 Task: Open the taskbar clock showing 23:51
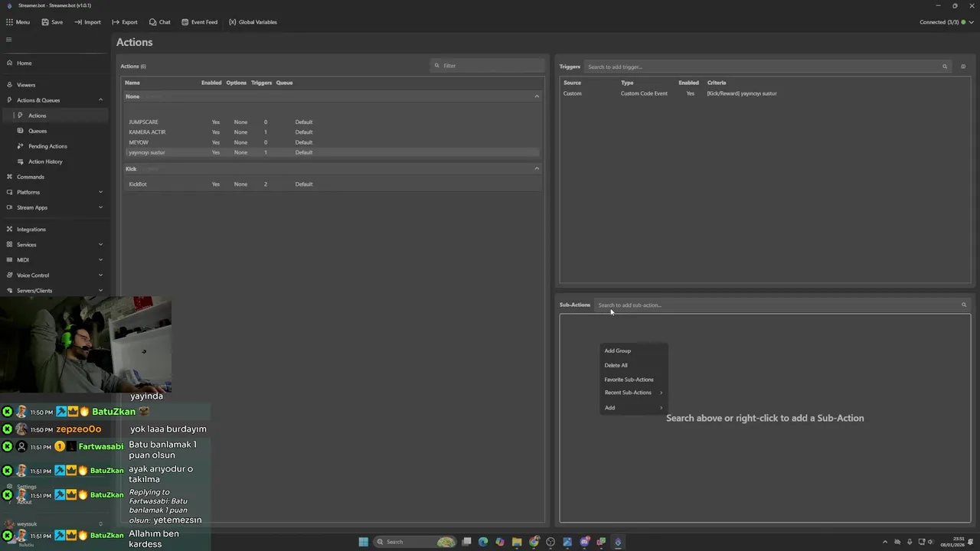point(952,542)
